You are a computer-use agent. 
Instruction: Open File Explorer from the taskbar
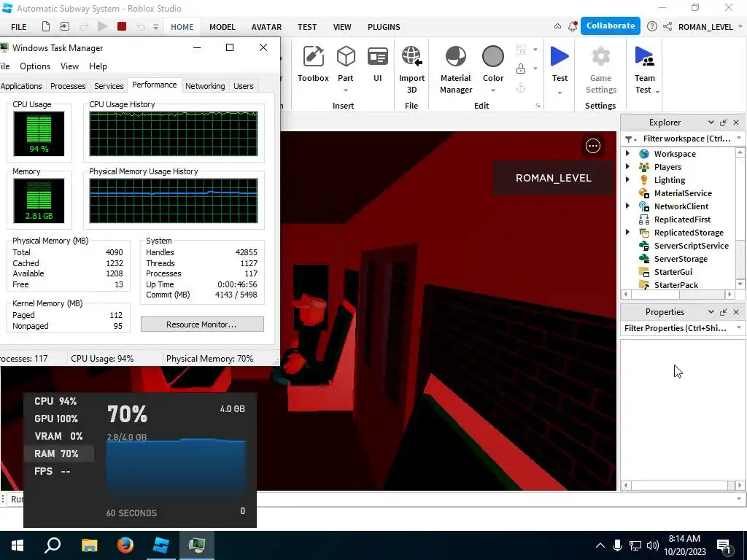point(89,545)
